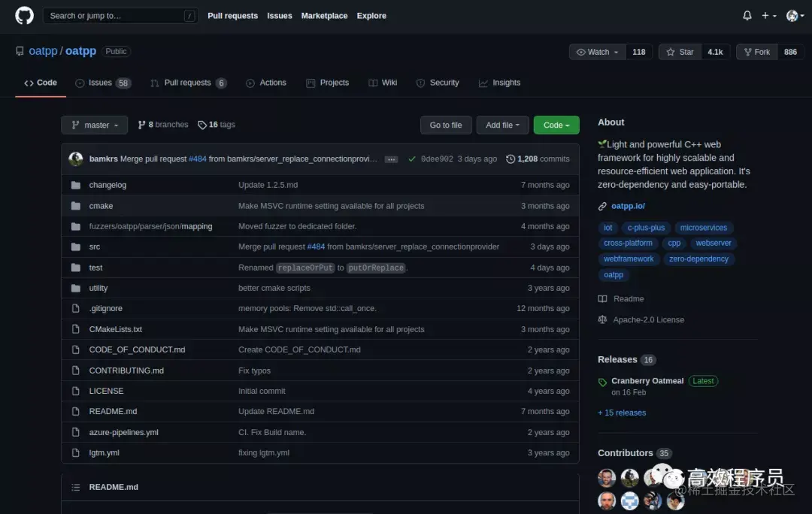Screen dimensions: 812x514
Task: Switch to the Actions tab
Action: pos(266,83)
